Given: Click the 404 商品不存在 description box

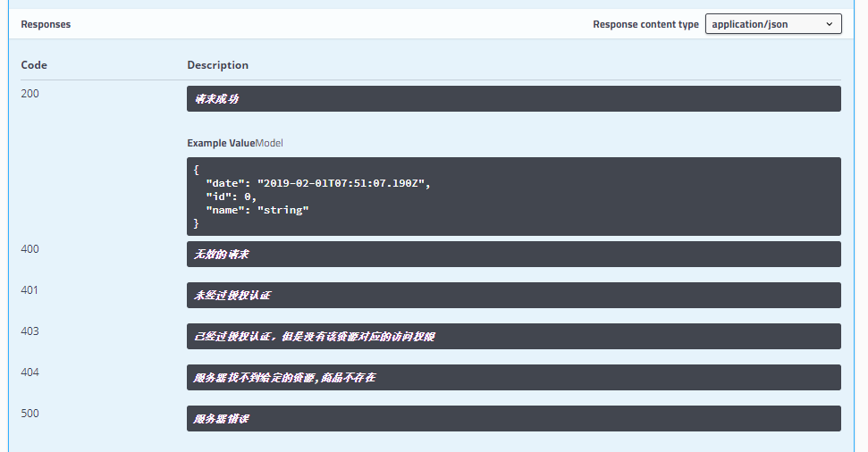Looking at the screenshot, I should (513, 378).
